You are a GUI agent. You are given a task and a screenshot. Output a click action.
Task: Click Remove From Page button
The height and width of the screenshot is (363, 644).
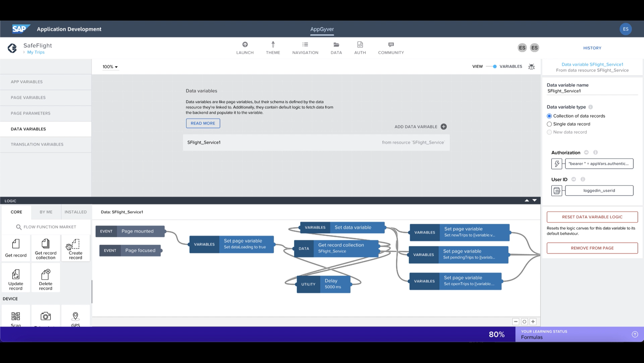pos(592,248)
